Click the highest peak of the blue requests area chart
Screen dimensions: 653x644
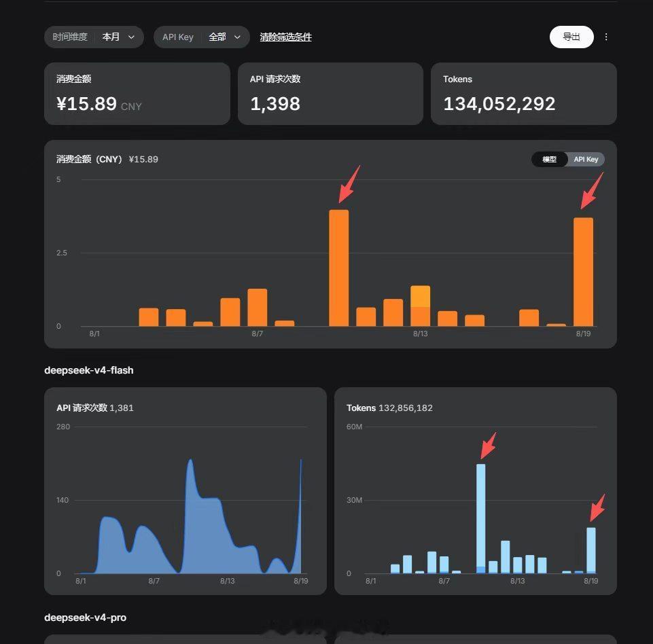pos(190,461)
